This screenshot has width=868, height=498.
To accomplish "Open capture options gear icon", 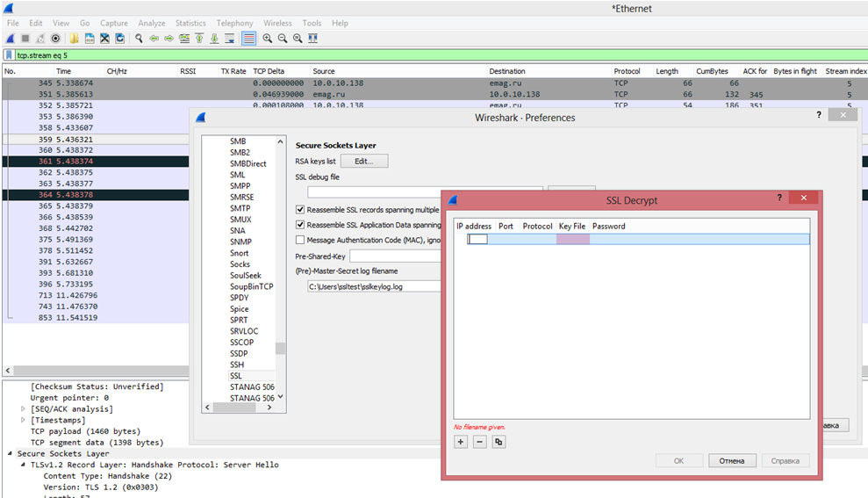I will [55, 39].
